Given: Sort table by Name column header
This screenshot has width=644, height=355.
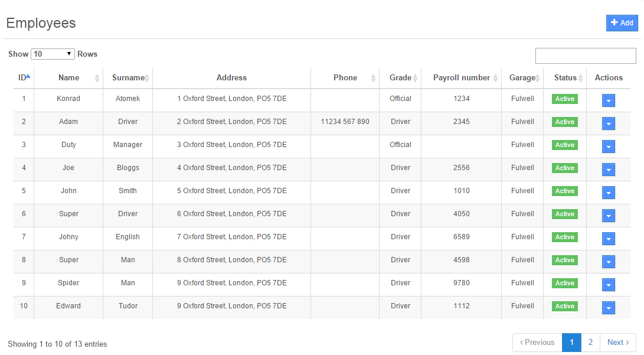Looking at the screenshot, I should [68, 77].
